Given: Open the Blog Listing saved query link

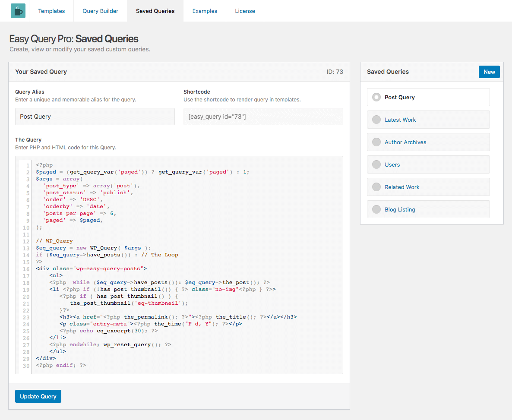Looking at the screenshot, I should coord(400,210).
